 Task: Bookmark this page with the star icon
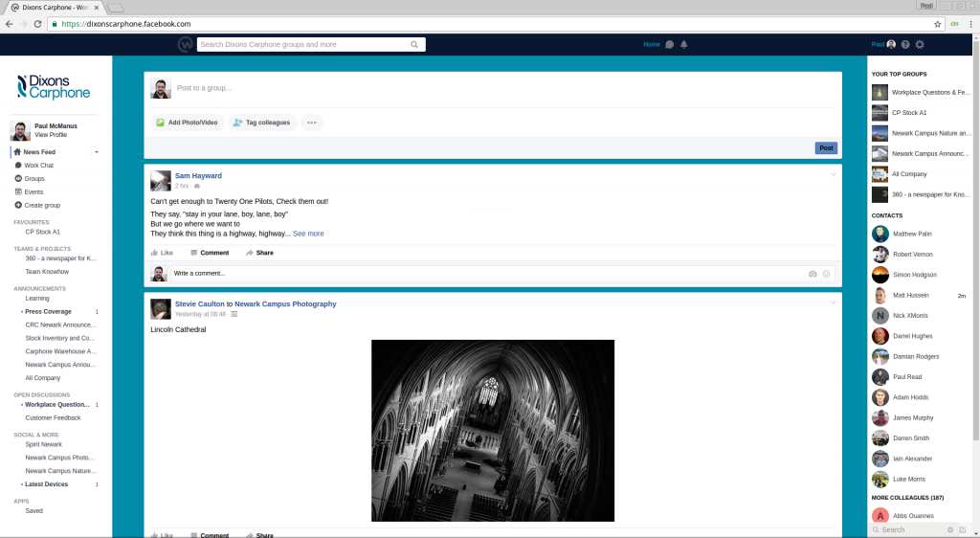[x=938, y=24]
